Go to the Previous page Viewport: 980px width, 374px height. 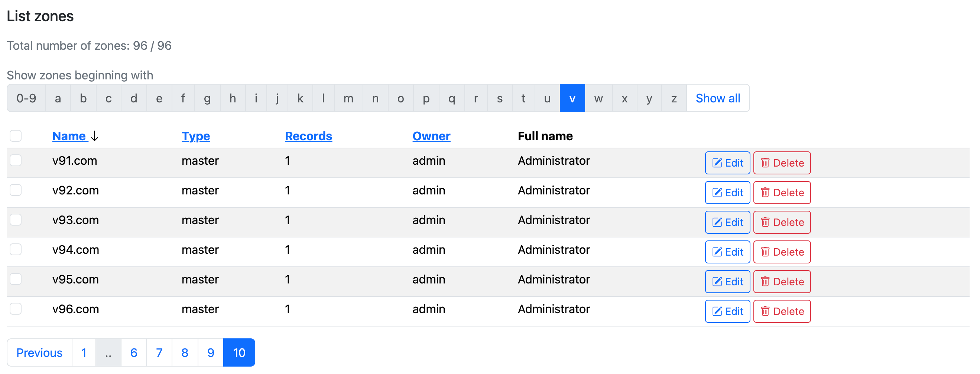[x=39, y=352]
